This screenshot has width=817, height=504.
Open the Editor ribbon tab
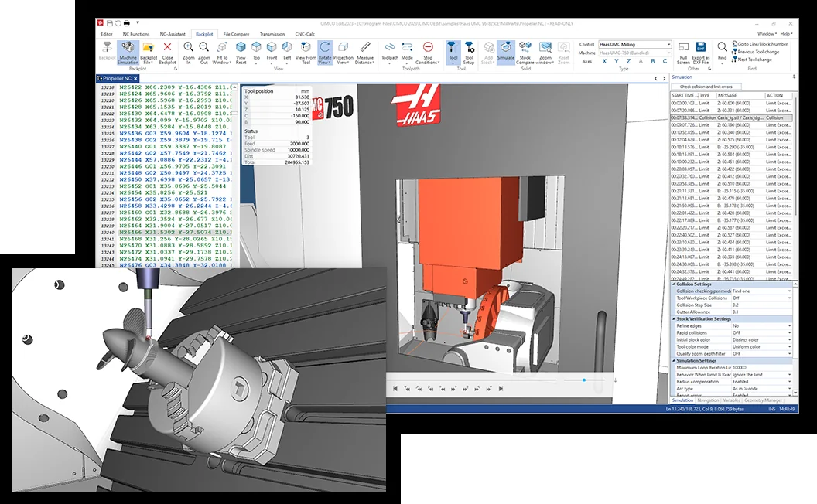pos(106,34)
